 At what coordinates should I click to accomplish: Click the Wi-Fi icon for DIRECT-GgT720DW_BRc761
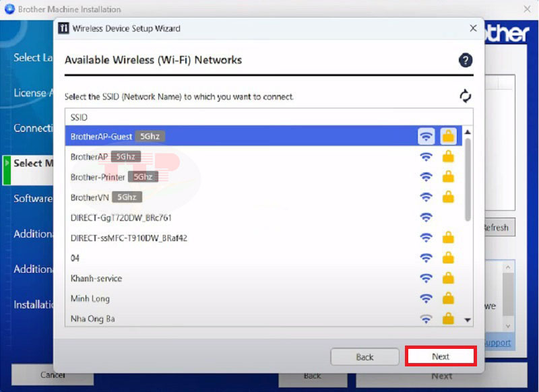[x=426, y=218]
